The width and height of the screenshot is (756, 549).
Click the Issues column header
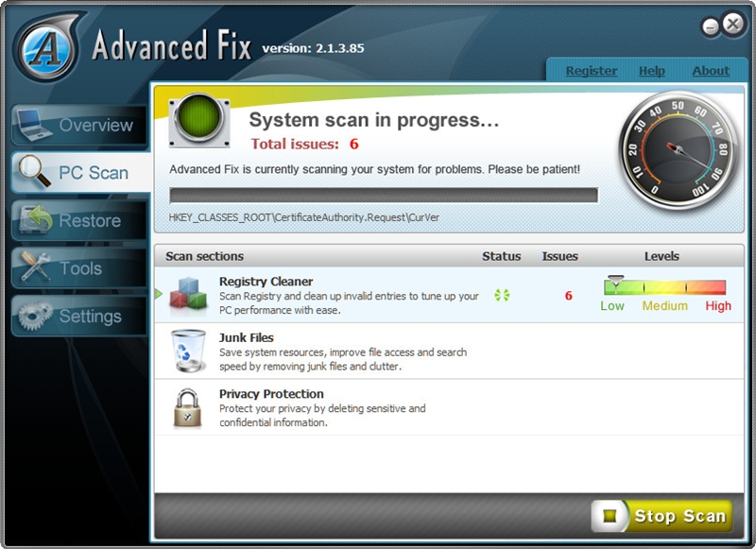(559, 256)
